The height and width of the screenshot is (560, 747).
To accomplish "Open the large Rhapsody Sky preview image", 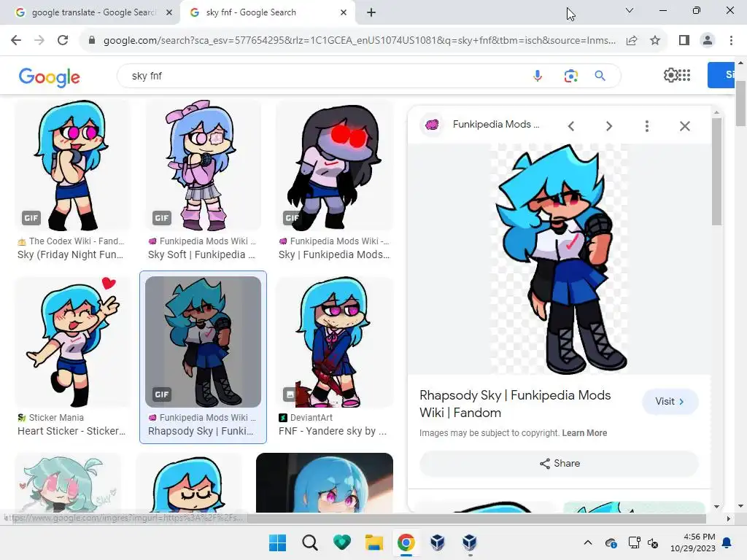I will (x=560, y=259).
